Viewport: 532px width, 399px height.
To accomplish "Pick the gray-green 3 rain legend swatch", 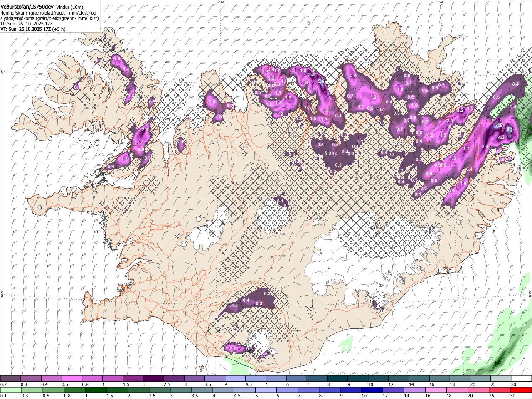I will point(181,390).
